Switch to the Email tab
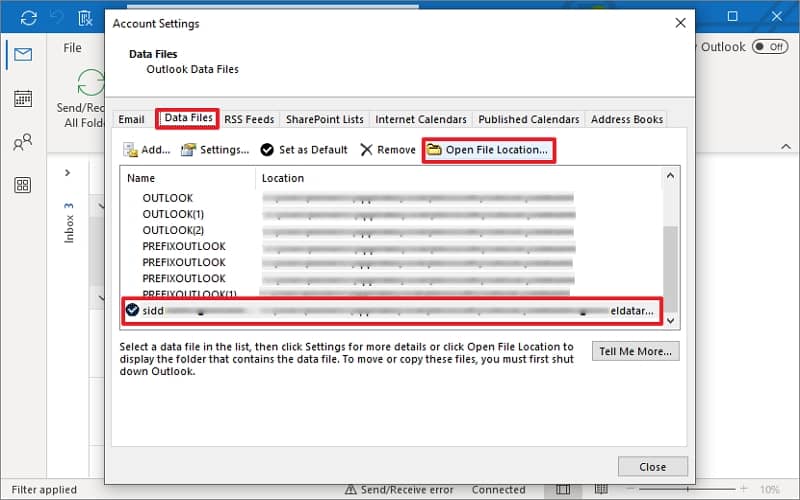 point(131,119)
